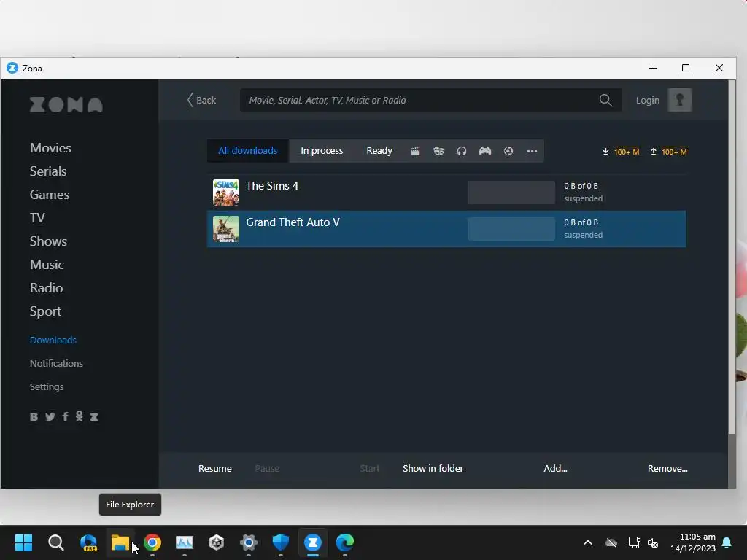Go Back using the back button
Image resolution: width=747 pixels, height=560 pixels.
[201, 100]
